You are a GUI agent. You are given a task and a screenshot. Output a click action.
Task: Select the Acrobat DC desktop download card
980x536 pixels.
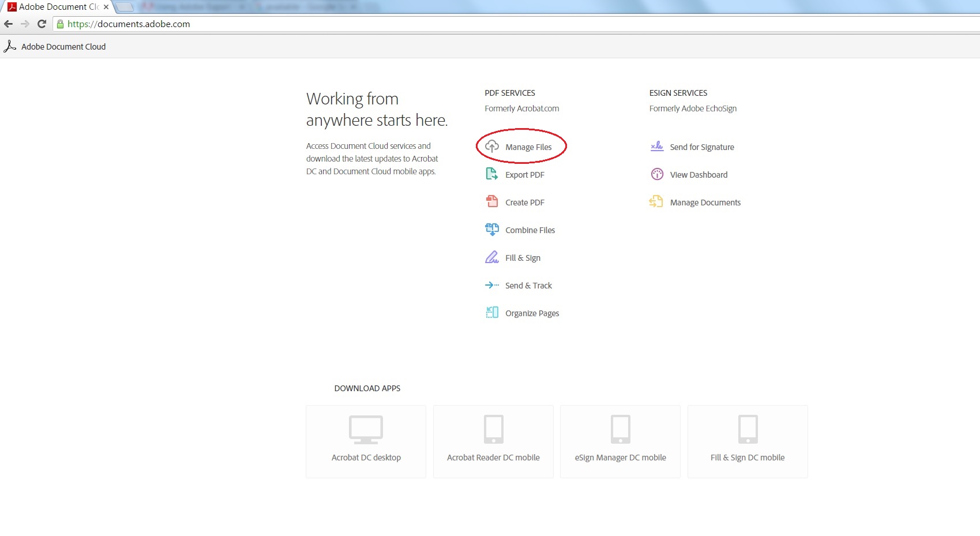coord(366,441)
